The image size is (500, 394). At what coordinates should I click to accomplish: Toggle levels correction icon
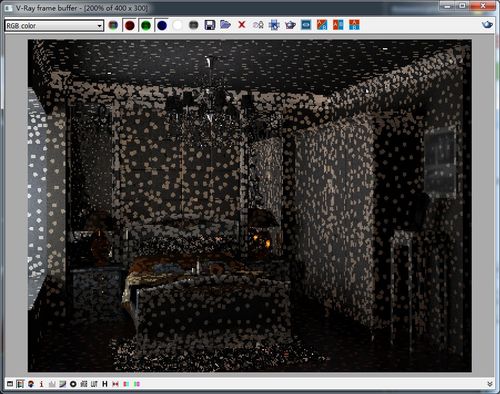(52, 384)
